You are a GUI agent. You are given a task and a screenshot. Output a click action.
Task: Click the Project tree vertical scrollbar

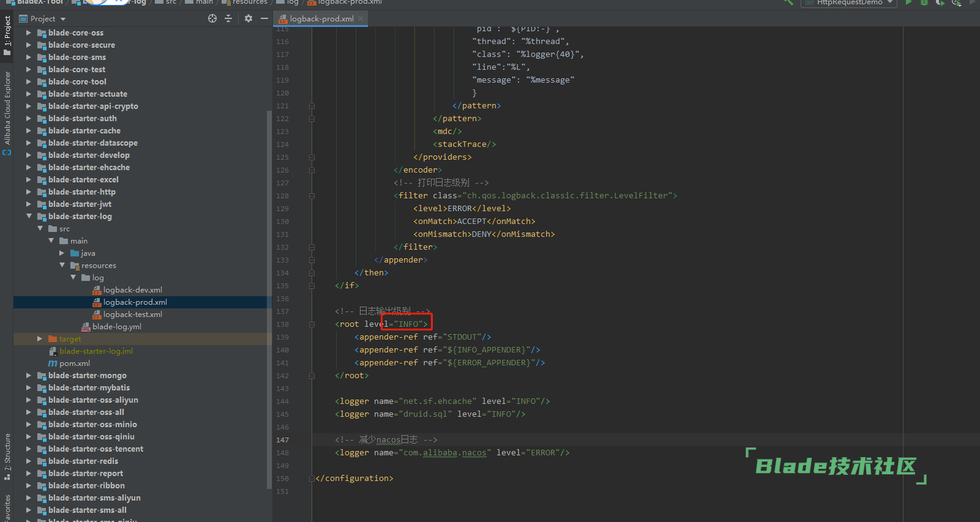(269, 300)
